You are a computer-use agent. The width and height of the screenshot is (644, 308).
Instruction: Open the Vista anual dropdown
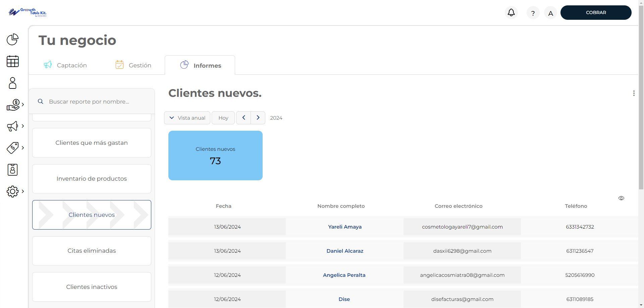187,118
